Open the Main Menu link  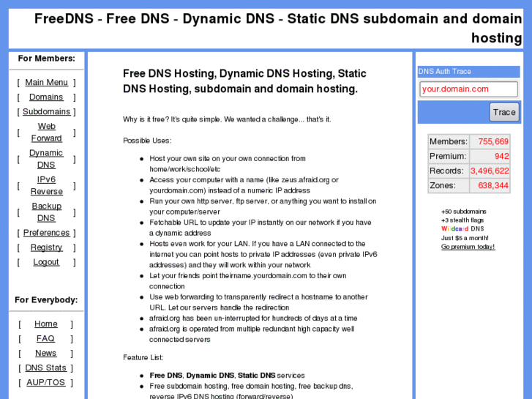pyautogui.click(x=47, y=83)
